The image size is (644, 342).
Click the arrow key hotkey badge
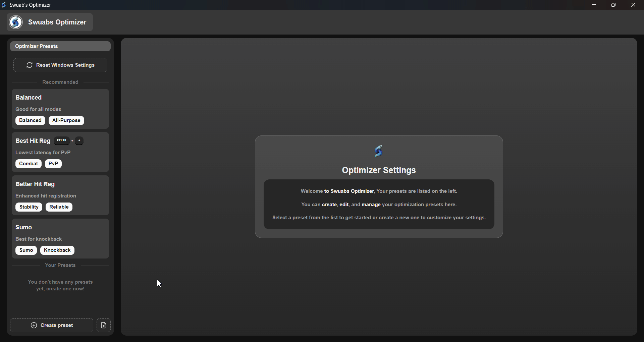(x=79, y=141)
